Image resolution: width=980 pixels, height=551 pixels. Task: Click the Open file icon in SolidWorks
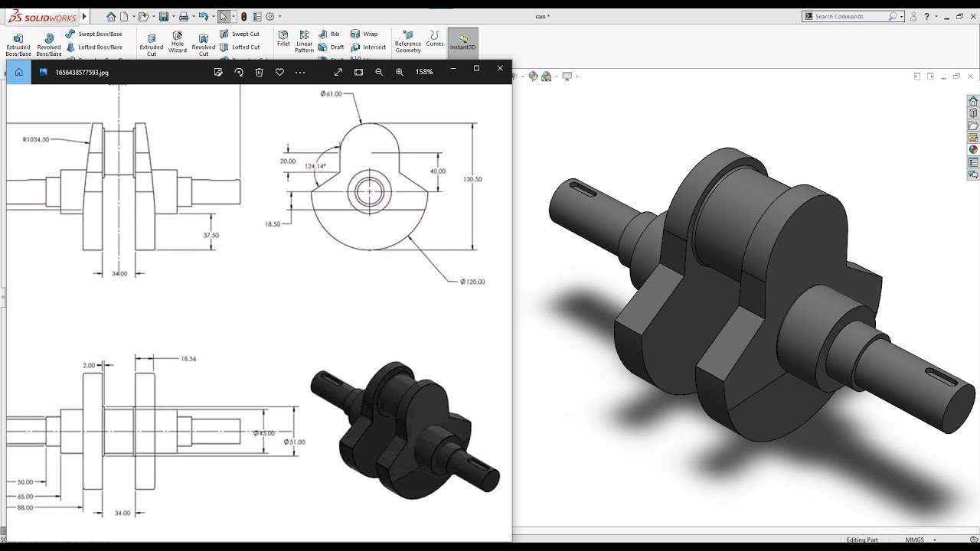point(143,16)
